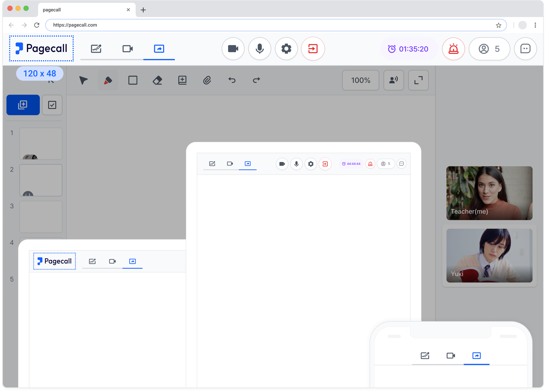Toggle the camera button in top header
Viewport: 546px width, 392px height.
[x=233, y=49]
